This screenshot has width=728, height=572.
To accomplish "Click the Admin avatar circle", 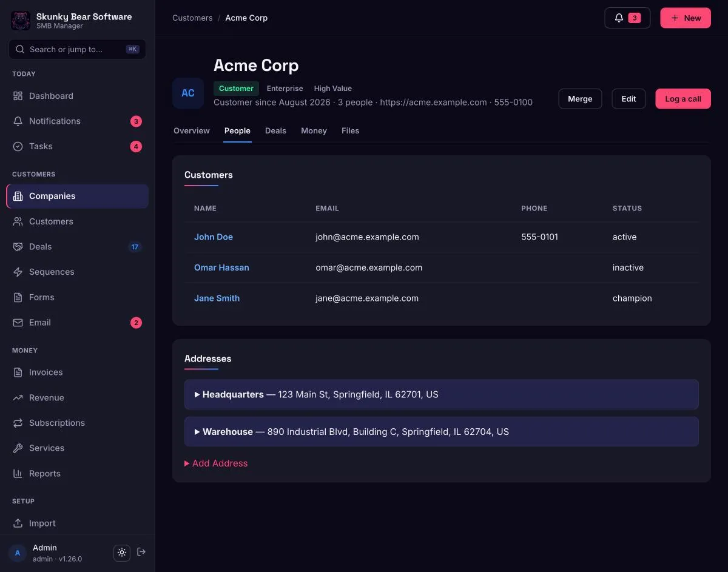I will click(17, 553).
